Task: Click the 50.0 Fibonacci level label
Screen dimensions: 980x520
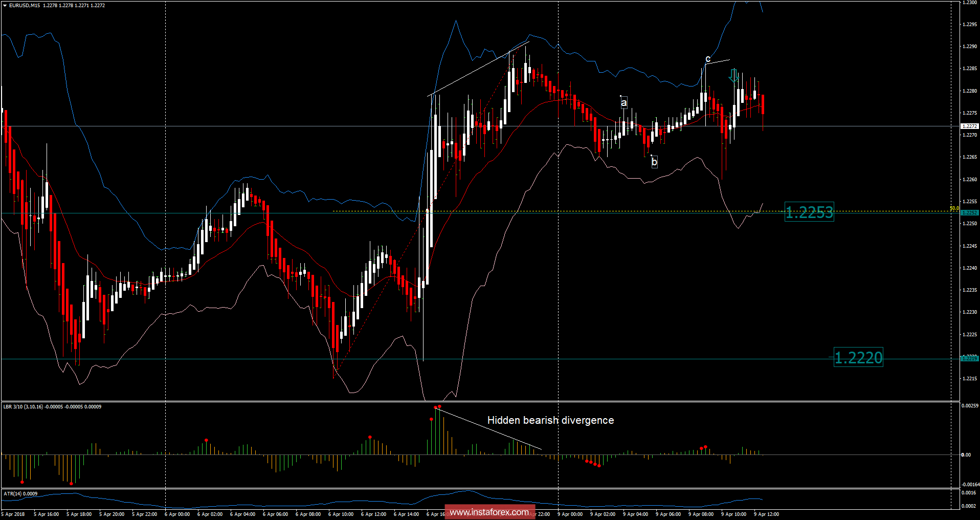Action: point(954,208)
